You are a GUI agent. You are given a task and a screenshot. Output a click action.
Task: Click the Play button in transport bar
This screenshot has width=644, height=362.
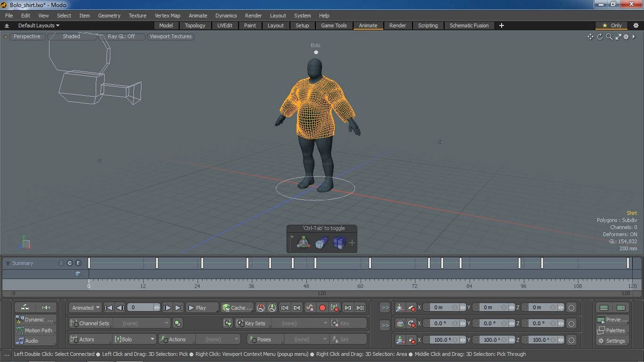(202, 308)
